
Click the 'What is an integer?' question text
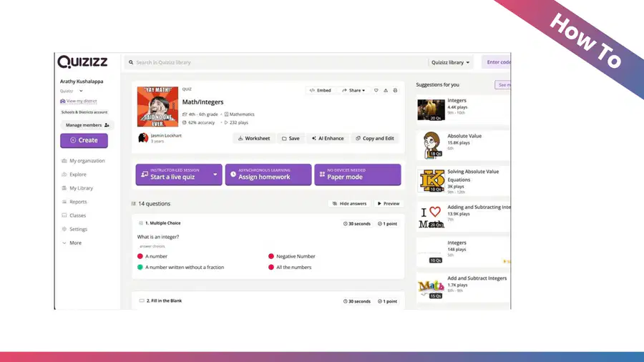pyautogui.click(x=158, y=237)
